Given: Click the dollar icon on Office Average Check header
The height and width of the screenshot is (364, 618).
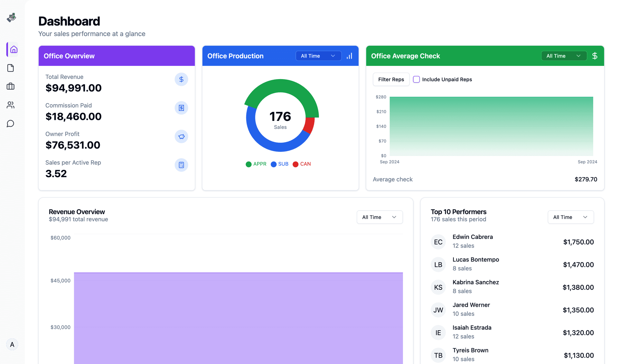Looking at the screenshot, I should coord(595,56).
